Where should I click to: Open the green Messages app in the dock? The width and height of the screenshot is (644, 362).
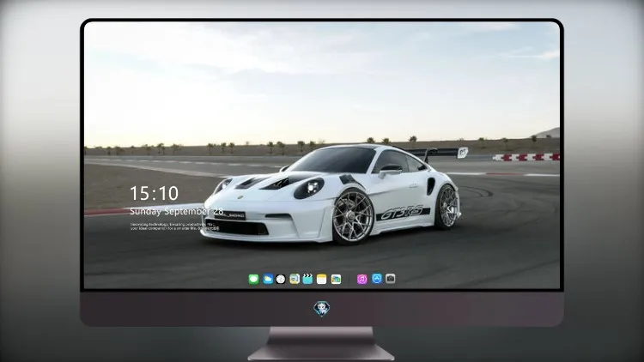[253, 279]
